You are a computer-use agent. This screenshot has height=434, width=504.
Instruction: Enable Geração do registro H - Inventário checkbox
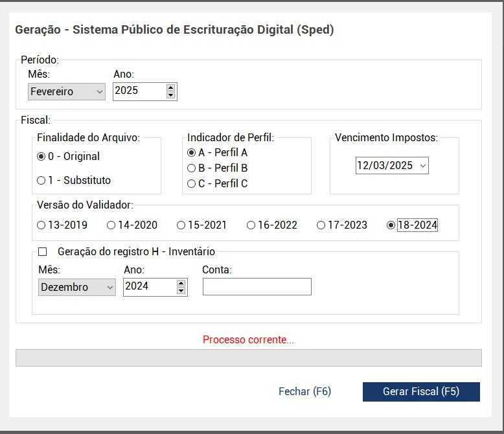pos(43,251)
